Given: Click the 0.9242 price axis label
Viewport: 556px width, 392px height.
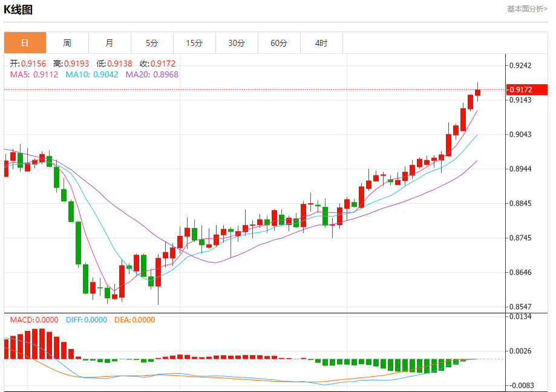Looking at the screenshot, I should pos(520,65).
